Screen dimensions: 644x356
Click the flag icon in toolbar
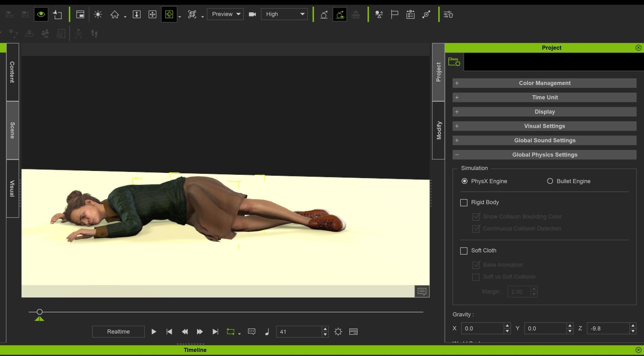(394, 14)
